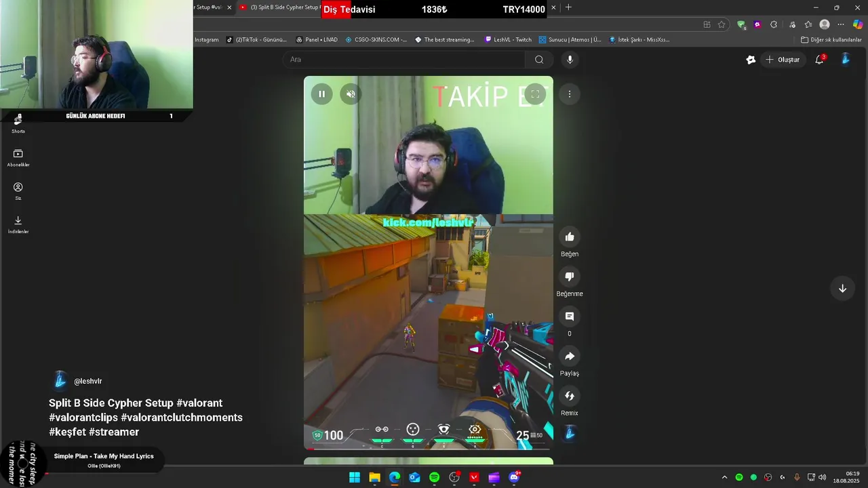Click the #valorantclips hashtag

(83, 418)
